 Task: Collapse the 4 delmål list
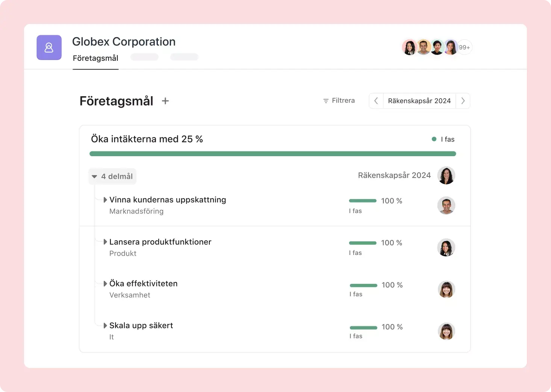[112, 176]
